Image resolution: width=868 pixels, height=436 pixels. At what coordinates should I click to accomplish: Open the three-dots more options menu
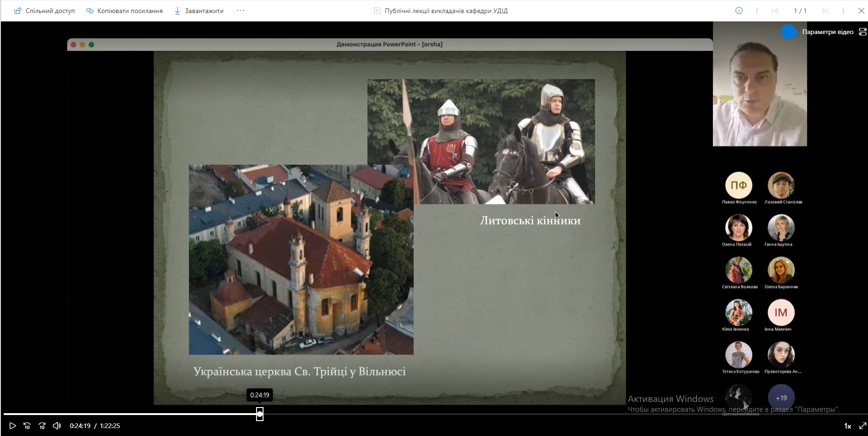tap(240, 11)
